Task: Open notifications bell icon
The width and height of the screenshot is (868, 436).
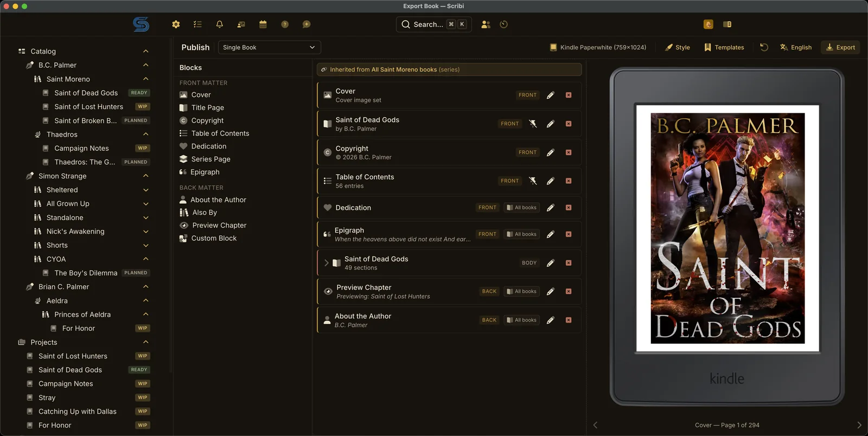Action: point(220,24)
